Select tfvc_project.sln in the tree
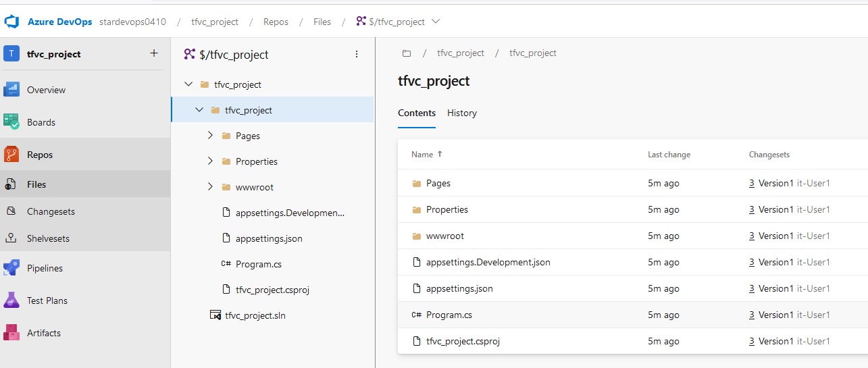Screen dimensions: 868x368 [x=255, y=315]
